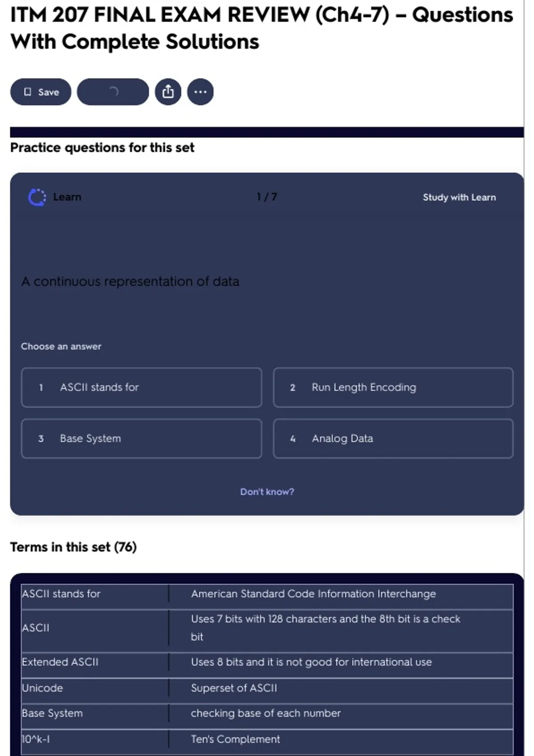The image size is (534, 756).
Task: Click the share icon button
Action: 168,92
